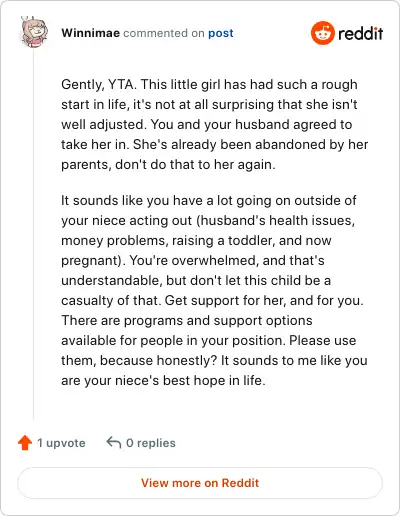Click the paragraph starting "It sounds like"

point(214,290)
